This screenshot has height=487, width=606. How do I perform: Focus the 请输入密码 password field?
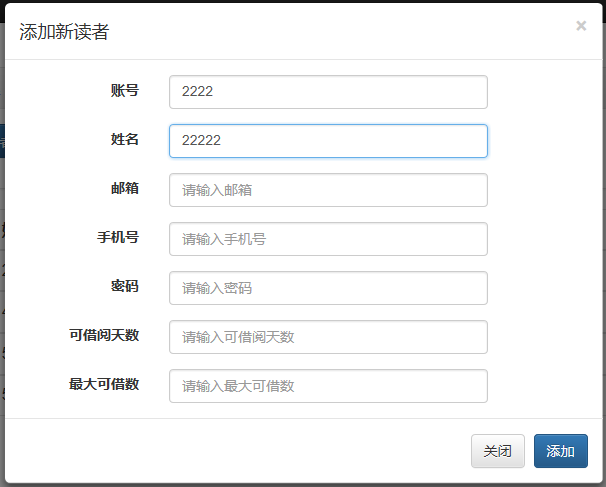(x=328, y=288)
